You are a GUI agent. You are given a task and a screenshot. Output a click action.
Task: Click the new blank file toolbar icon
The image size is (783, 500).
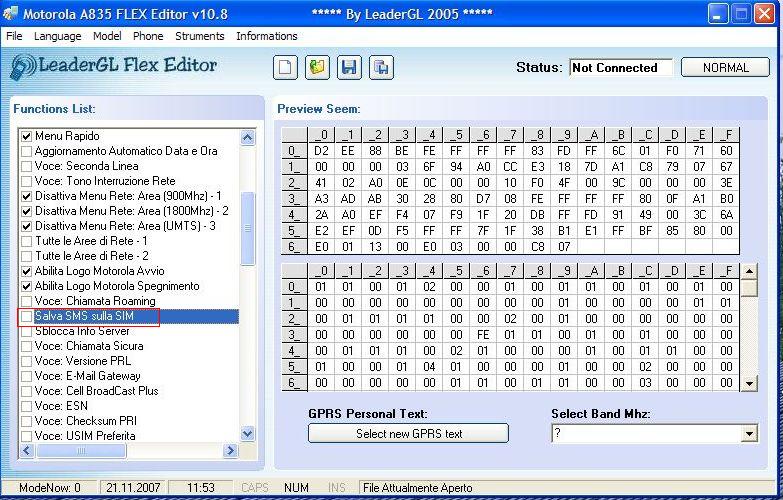coord(286,67)
